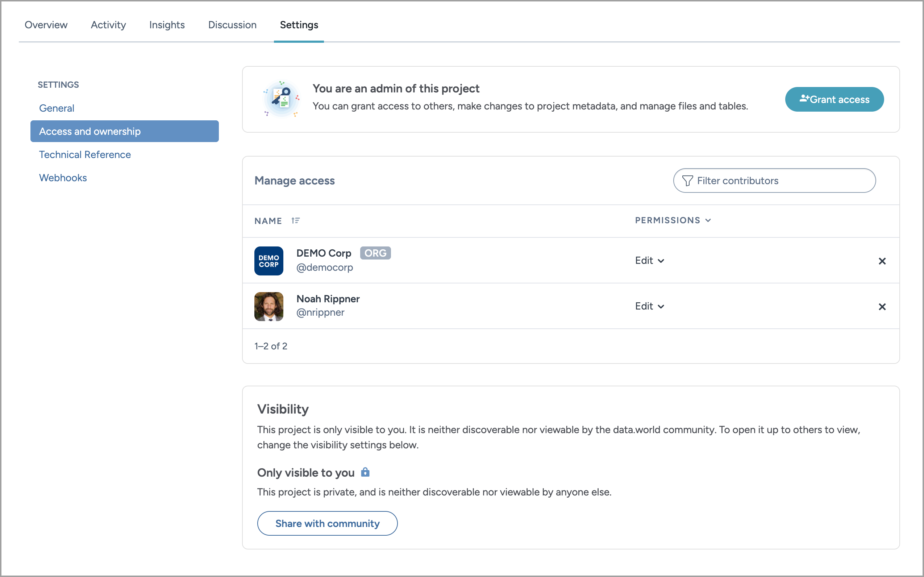The width and height of the screenshot is (924, 577).
Task: Open the Insights tab
Action: coord(167,25)
